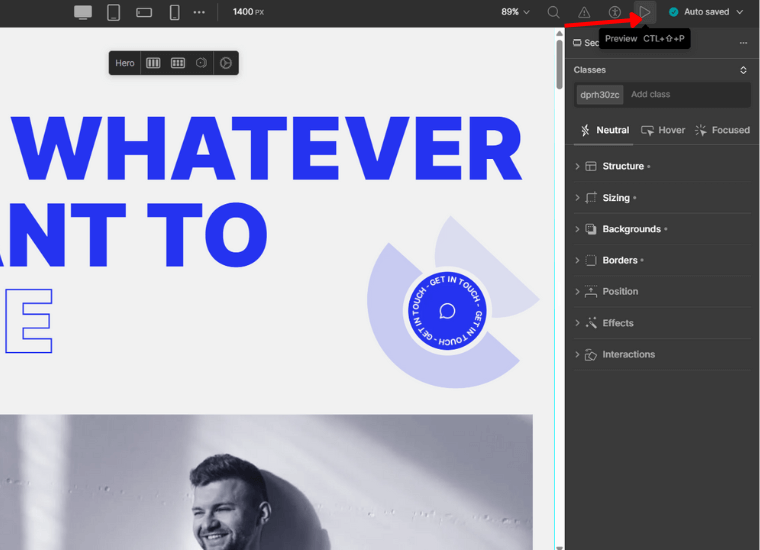This screenshot has width=760, height=550.
Task: Open the warnings triangle icon
Action: [x=584, y=12]
